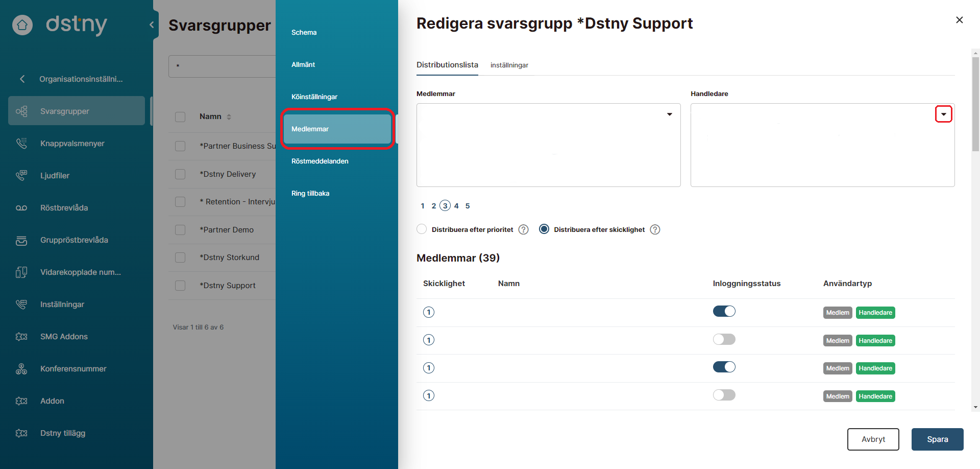Collapse the sidebar with the chevron arrow

[x=151, y=25]
